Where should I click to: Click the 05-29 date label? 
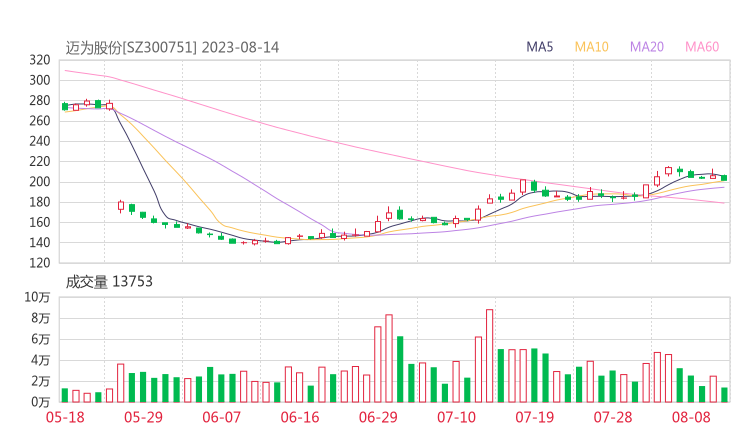tap(143, 417)
